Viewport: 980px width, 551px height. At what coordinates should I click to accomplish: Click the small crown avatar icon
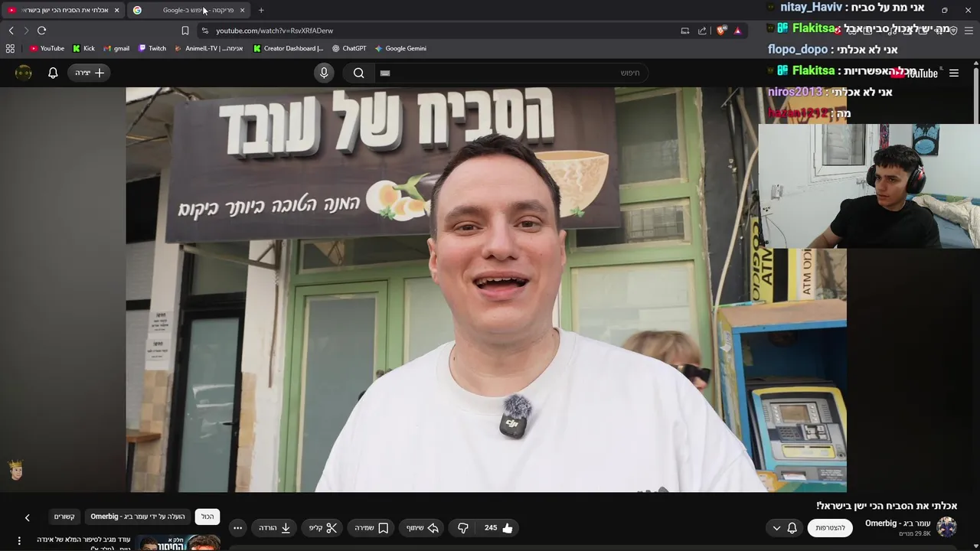pyautogui.click(x=15, y=469)
